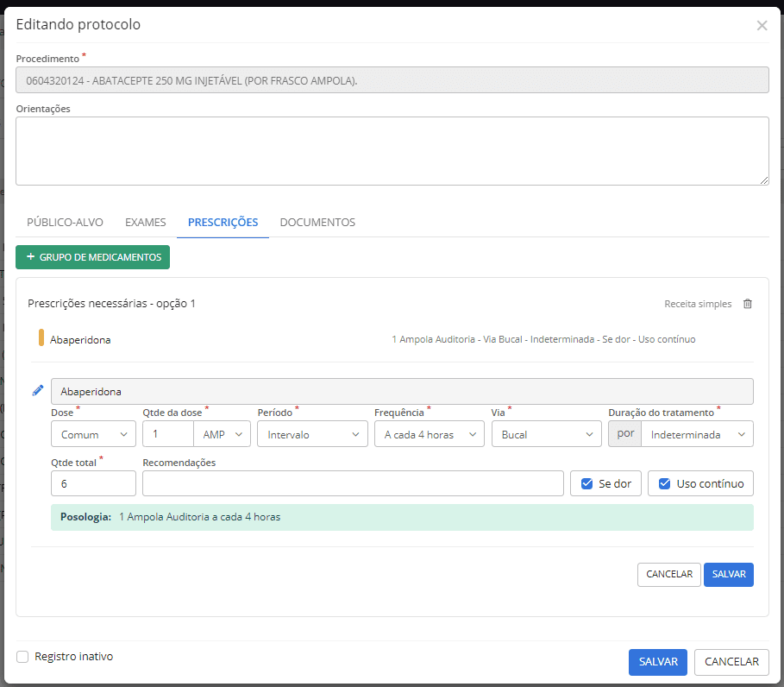
Task: Change Frequência from A cada 4 horas
Action: click(429, 434)
